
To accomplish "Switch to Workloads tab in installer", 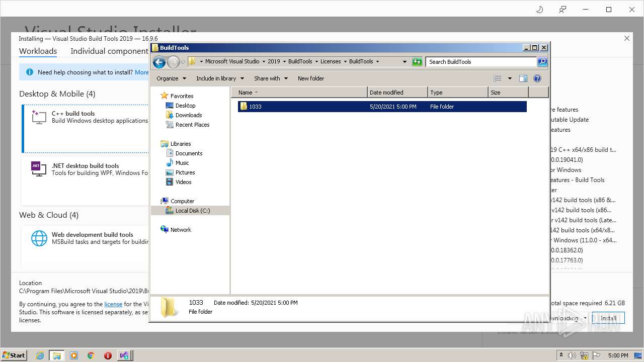I will (38, 51).
